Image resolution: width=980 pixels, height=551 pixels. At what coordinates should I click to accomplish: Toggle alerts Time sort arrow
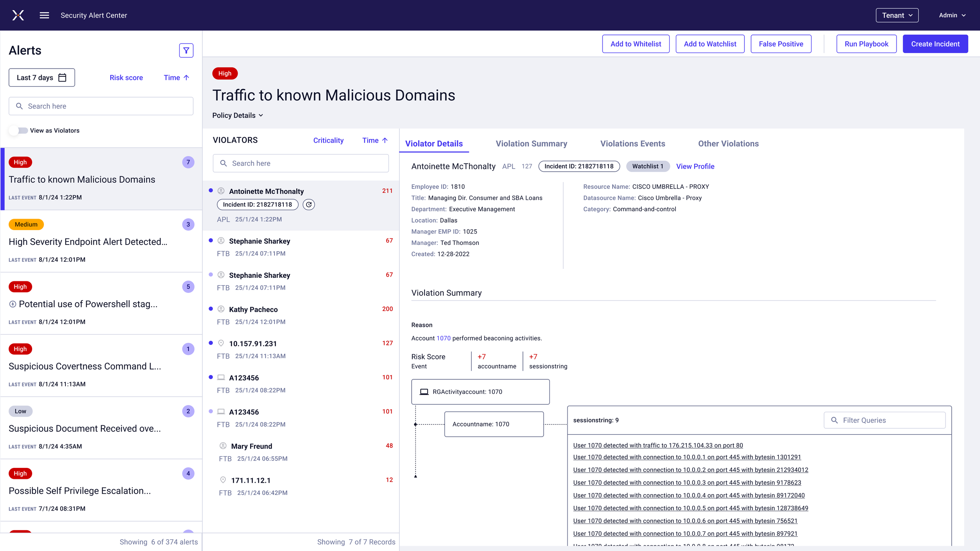(187, 78)
